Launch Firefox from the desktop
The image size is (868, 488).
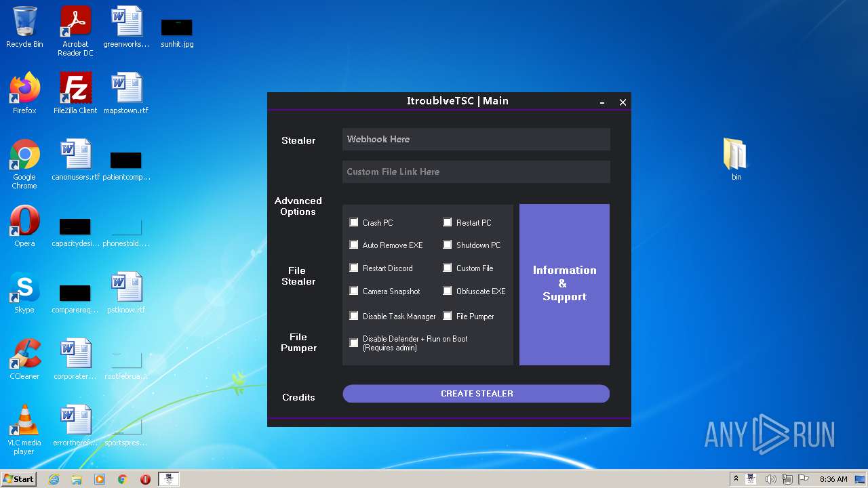[24, 94]
